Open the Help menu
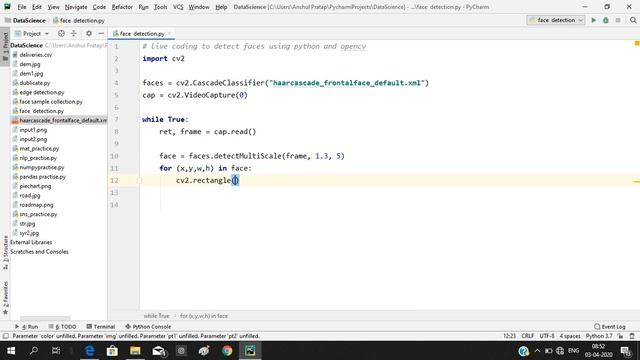This screenshot has width=640, height=360. (x=221, y=7)
